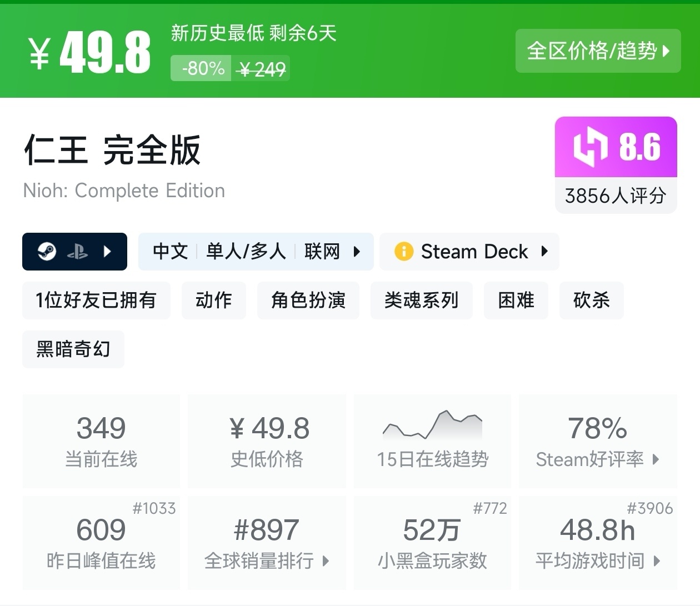Screen dimensions: 700x606
Task: Expand the Steam Deck arrow
Action: (x=544, y=252)
